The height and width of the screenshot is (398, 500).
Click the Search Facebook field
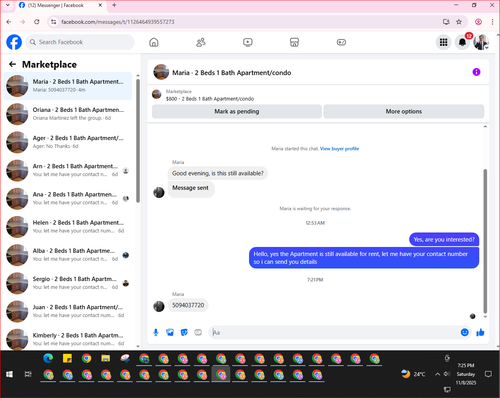(x=80, y=42)
